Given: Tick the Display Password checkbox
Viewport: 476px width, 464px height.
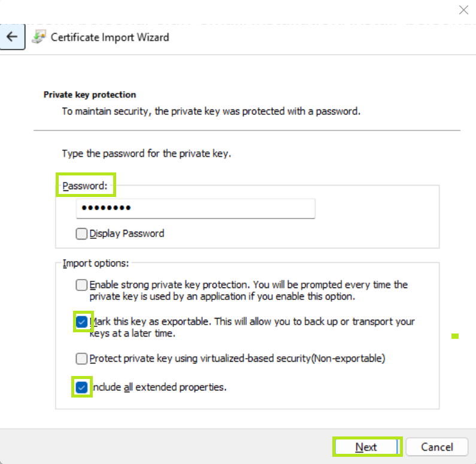Looking at the screenshot, I should [81, 233].
